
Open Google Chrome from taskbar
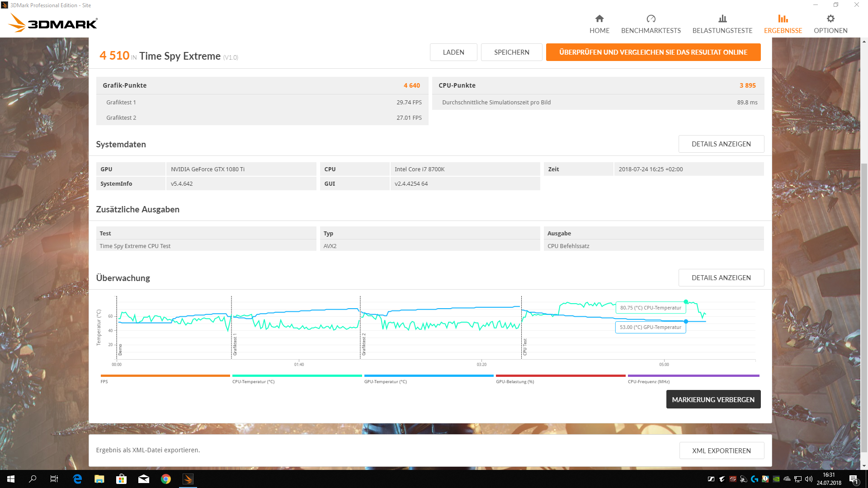point(166,479)
